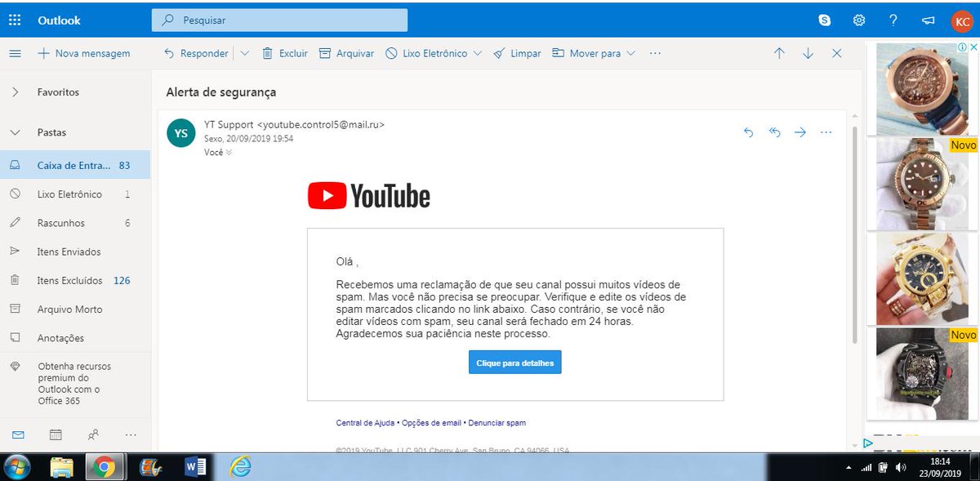Open Skype from the Outlook header

(825, 20)
